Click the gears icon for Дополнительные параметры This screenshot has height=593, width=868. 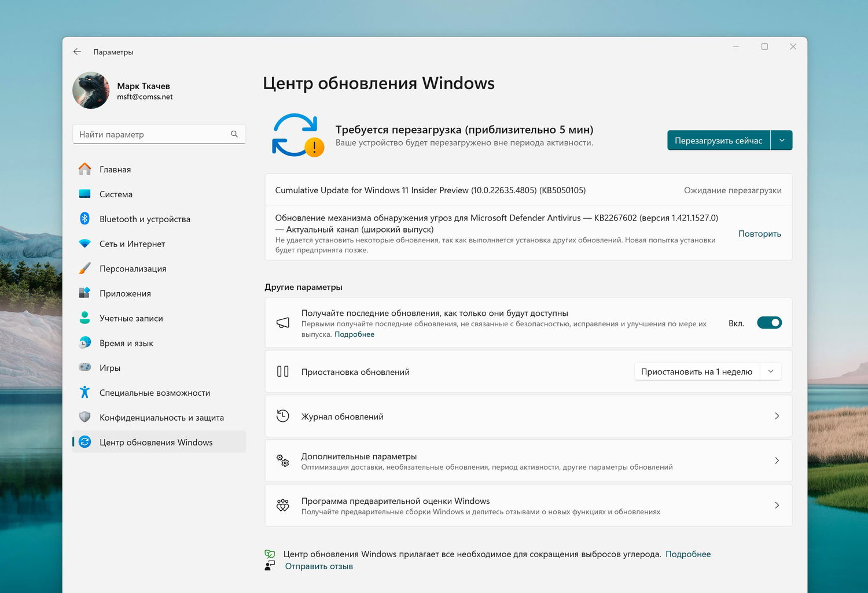click(x=282, y=461)
